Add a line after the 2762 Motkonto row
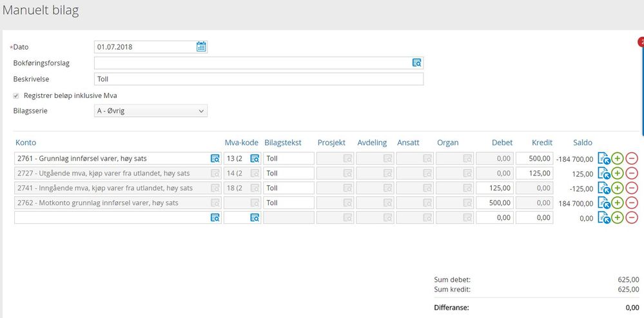This screenshot has width=644, height=318. tap(618, 203)
